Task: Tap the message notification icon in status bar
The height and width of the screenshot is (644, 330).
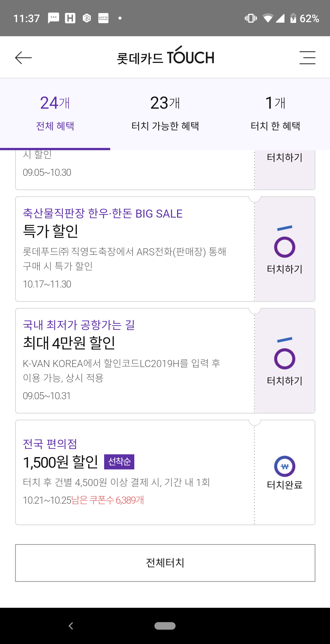Action: pos(53,18)
